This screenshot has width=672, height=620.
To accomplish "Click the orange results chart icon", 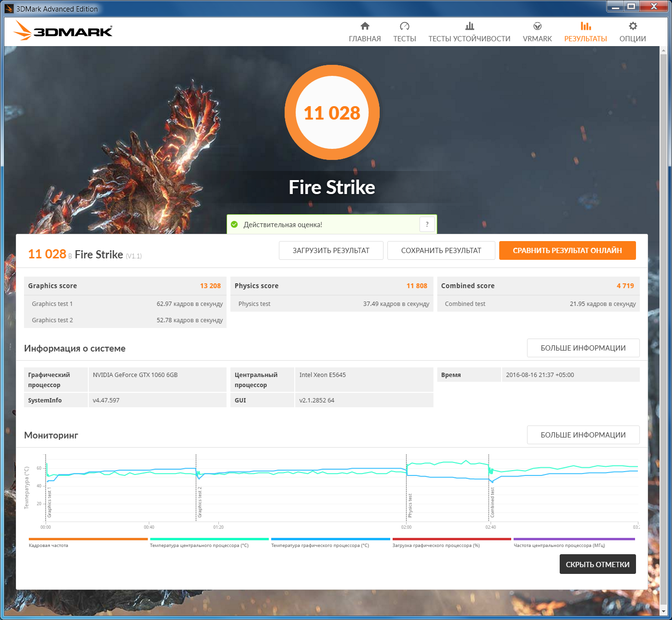I will click(x=586, y=26).
